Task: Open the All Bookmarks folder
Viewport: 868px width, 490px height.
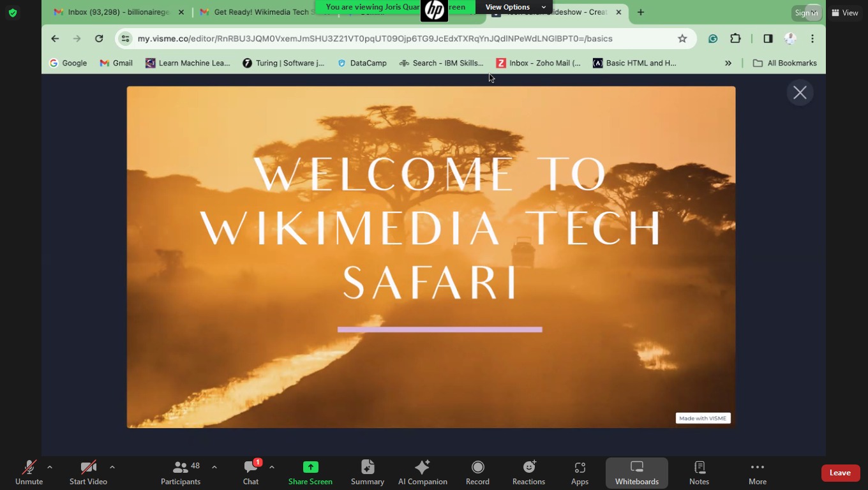Action: point(784,63)
